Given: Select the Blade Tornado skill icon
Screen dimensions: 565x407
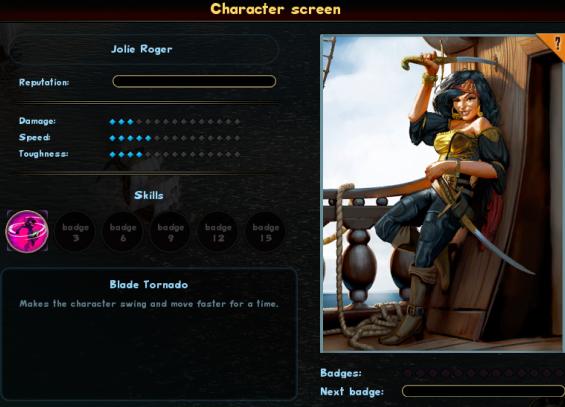Looking at the screenshot, I should [27, 231].
